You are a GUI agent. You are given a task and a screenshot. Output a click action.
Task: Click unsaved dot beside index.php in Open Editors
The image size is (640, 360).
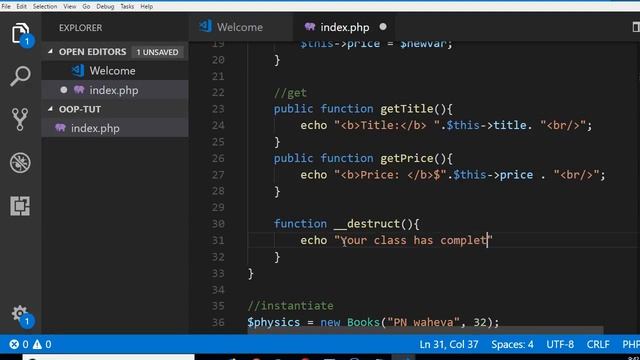coord(64,90)
